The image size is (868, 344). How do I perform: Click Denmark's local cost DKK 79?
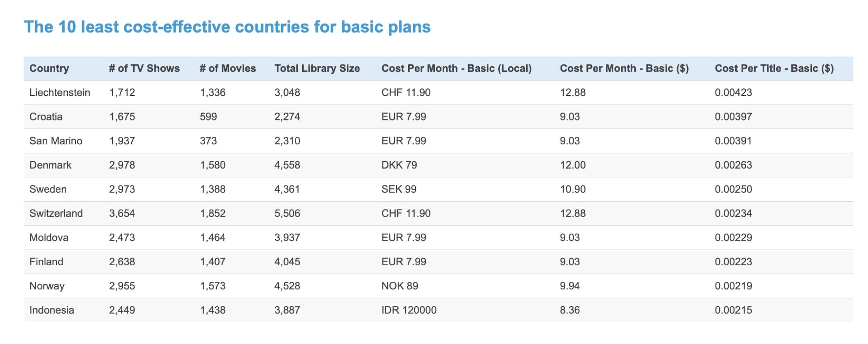click(399, 165)
